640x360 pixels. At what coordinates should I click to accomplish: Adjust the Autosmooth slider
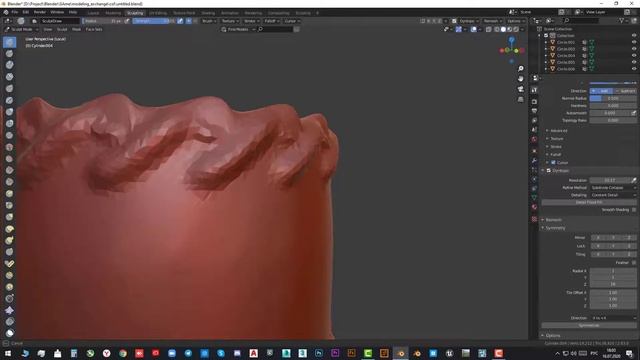610,113
